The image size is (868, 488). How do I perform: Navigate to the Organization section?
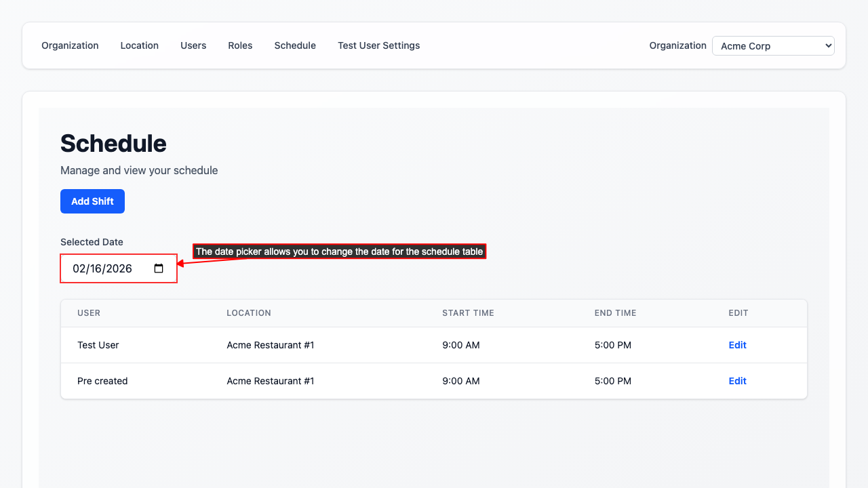(70, 45)
